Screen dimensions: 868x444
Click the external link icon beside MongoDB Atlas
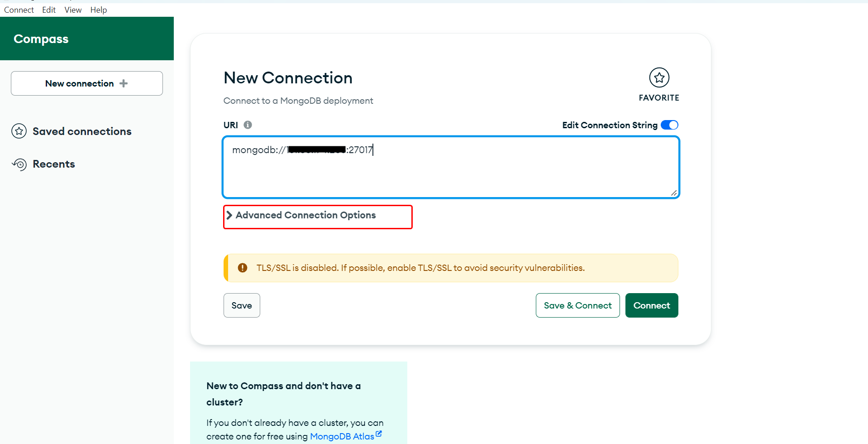tap(379, 434)
